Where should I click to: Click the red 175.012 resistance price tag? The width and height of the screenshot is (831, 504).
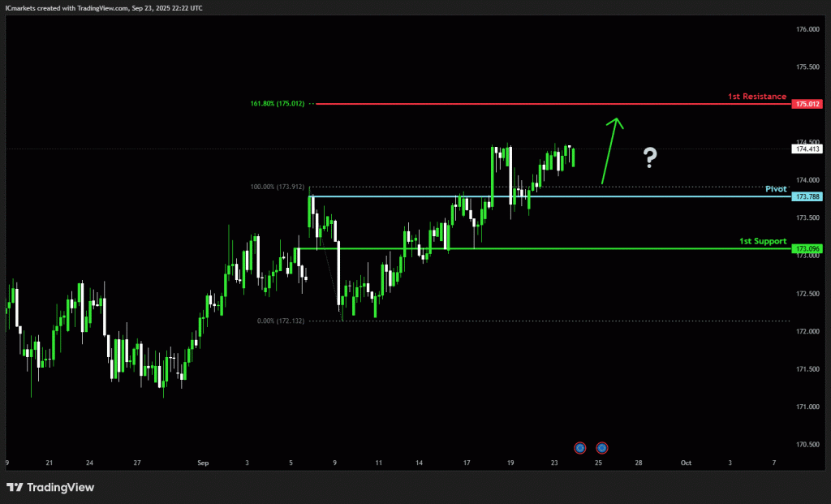806,104
